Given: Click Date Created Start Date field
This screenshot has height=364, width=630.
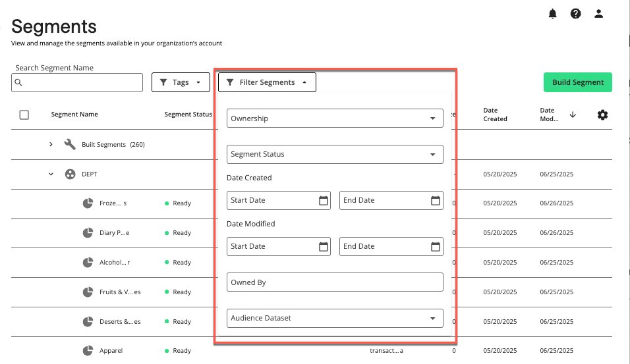Looking at the screenshot, I should tap(279, 200).
